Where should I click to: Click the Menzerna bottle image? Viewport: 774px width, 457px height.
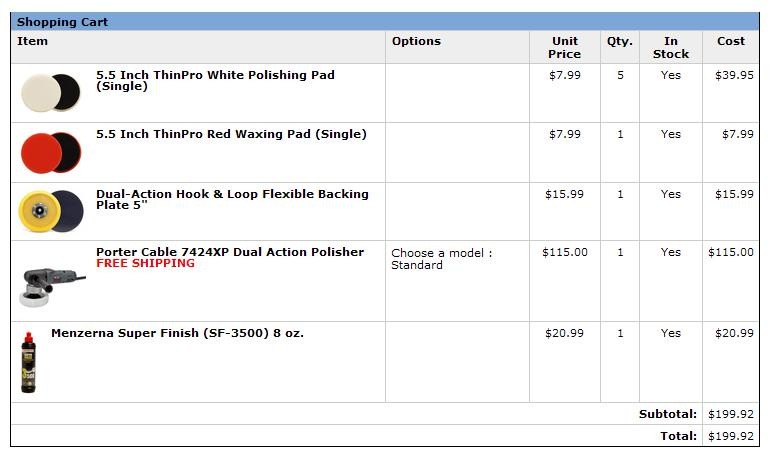29,362
